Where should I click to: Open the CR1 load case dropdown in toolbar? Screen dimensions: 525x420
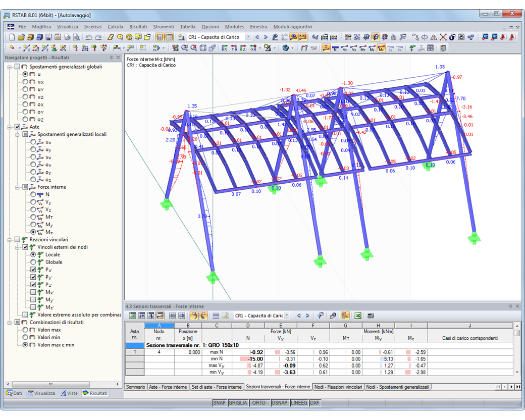(x=248, y=37)
